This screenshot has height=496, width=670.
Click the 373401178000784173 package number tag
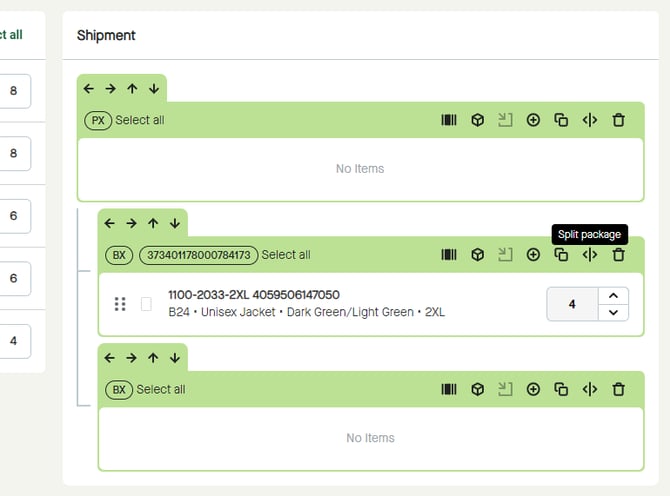tap(198, 255)
